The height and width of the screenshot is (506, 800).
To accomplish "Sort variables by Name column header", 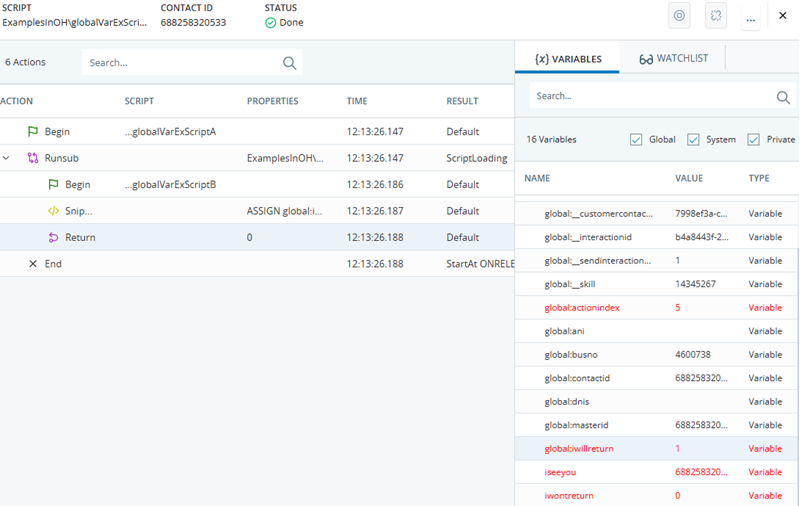I will [x=537, y=178].
